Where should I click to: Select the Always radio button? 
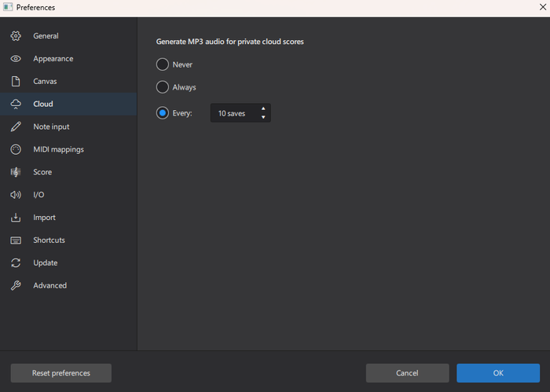point(163,87)
